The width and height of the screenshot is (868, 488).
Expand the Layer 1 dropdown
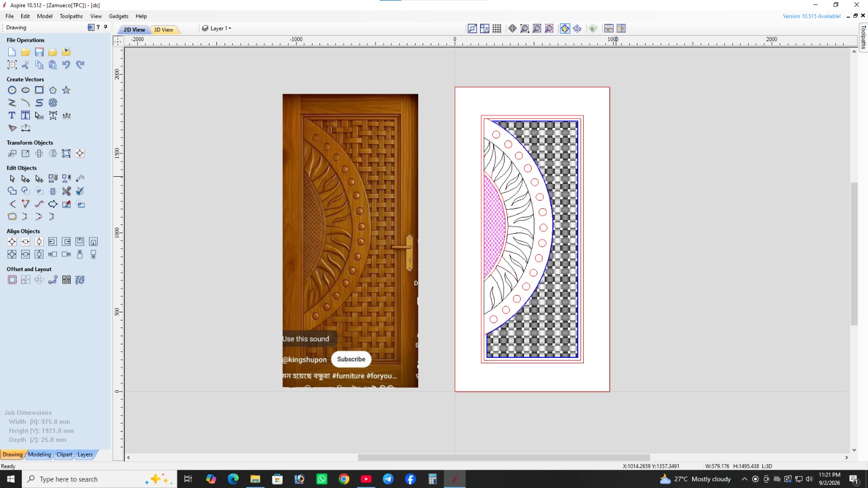(x=217, y=28)
